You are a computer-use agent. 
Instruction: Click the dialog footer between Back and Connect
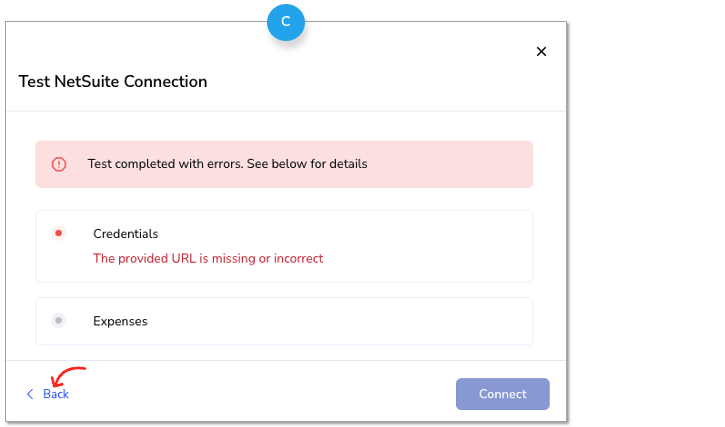261,394
